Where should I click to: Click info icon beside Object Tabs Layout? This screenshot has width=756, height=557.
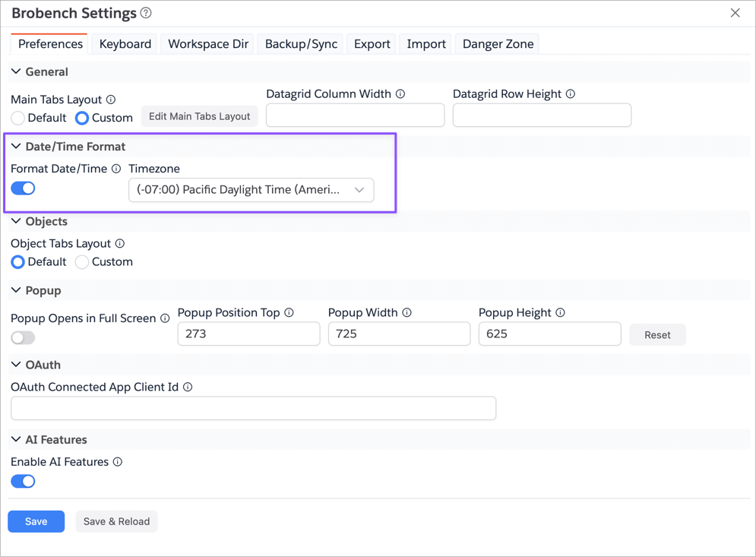point(120,244)
